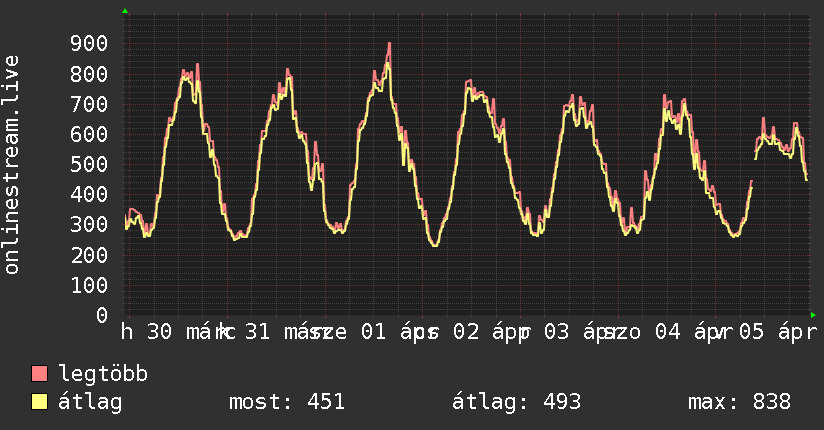The image size is (824, 430).
Task: Click the 300 y-axis label
Action: 89,225
